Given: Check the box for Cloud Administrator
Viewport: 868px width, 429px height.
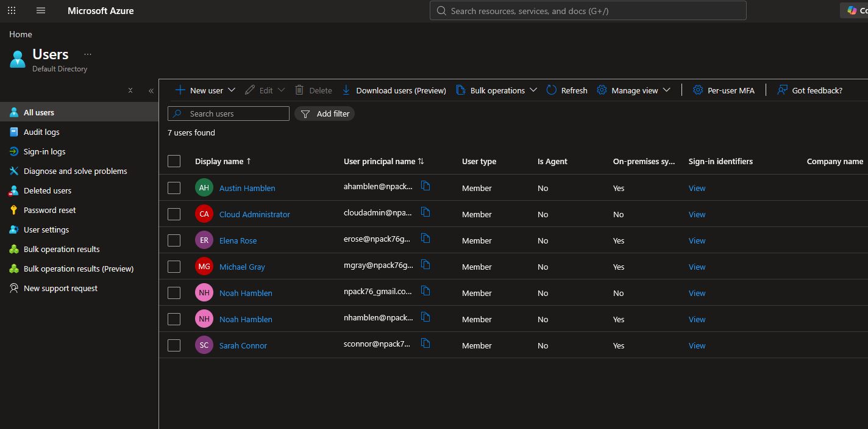Looking at the screenshot, I should [174, 214].
